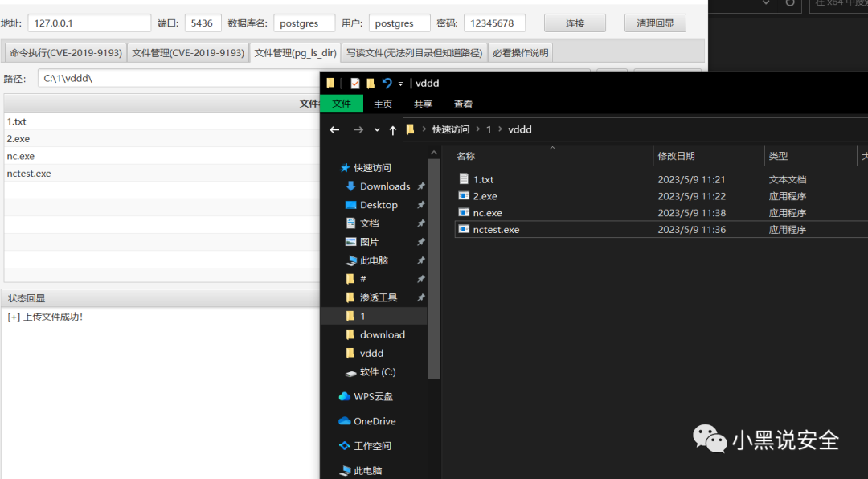
Task: Click the 2023/5/9 11:38 date for nc.exe
Action: (x=691, y=213)
